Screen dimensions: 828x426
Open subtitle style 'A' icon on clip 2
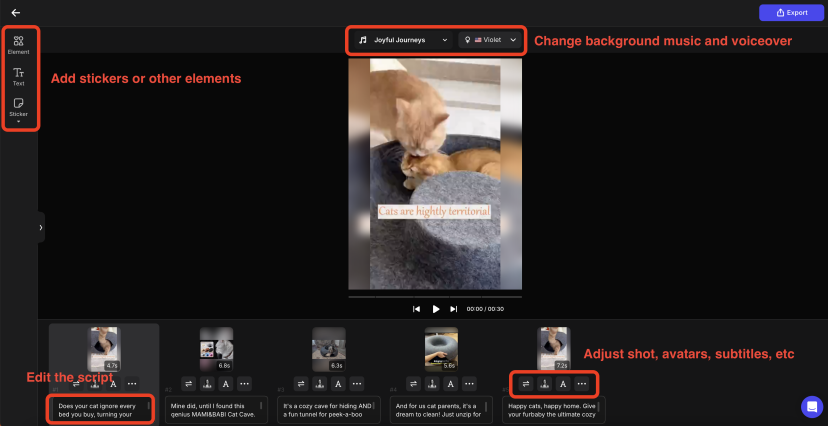point(225,383)
